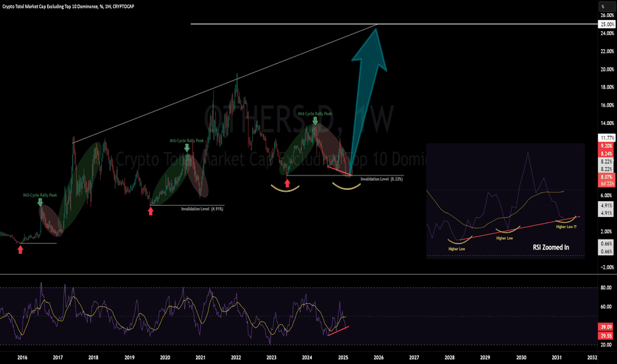Click the red up-arrow marker at 2016 low
The image size is (617, 364).
click(21, 250)
